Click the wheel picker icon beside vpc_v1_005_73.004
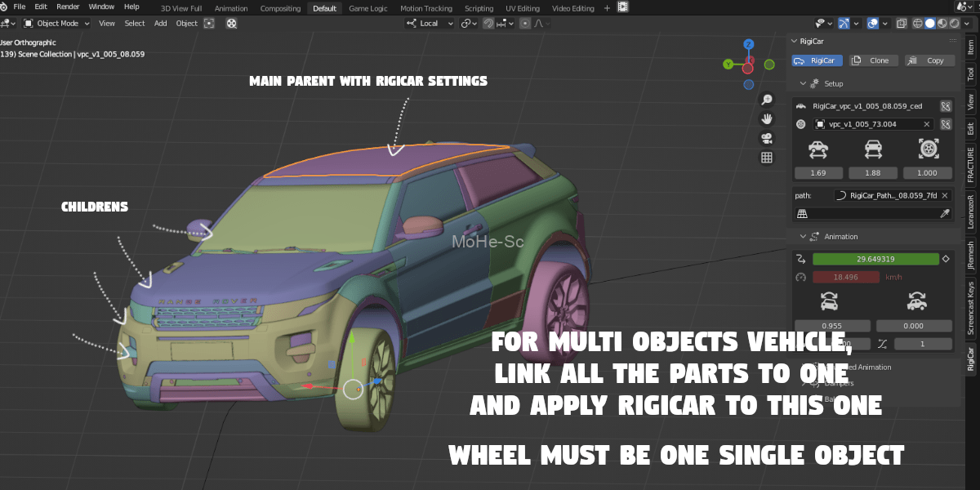Screen dimensions: 980x490 (x=946, y=124)
